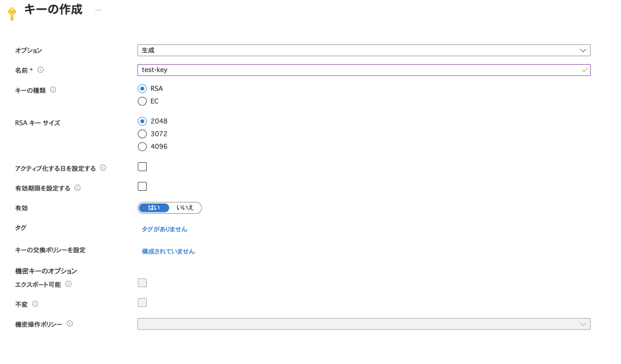Viewport: 621px width, 364px height.
Task: Click info icon next to キーの種類
Action: click(53, 90)
